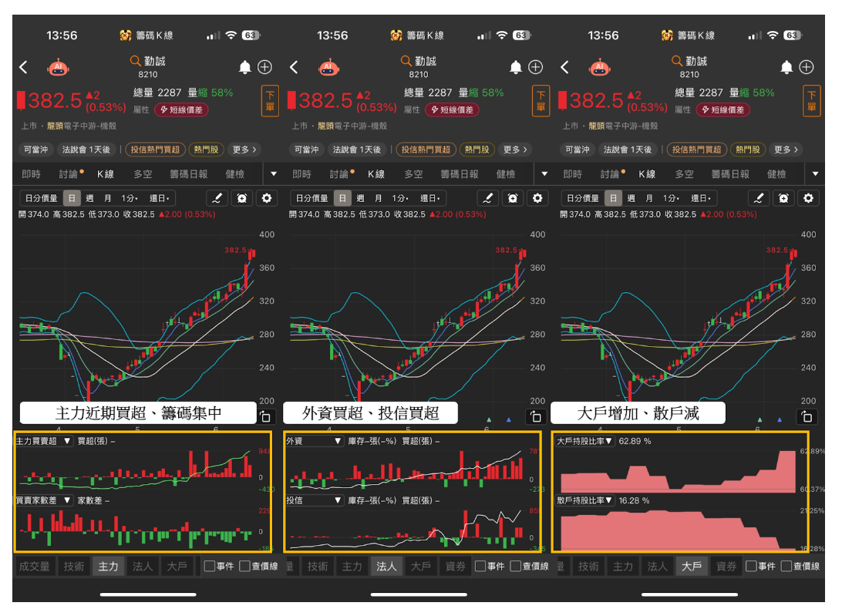Tap the back chevron arrow at top left
Viewport: 842px width, 616px height.
pos(22,68)
